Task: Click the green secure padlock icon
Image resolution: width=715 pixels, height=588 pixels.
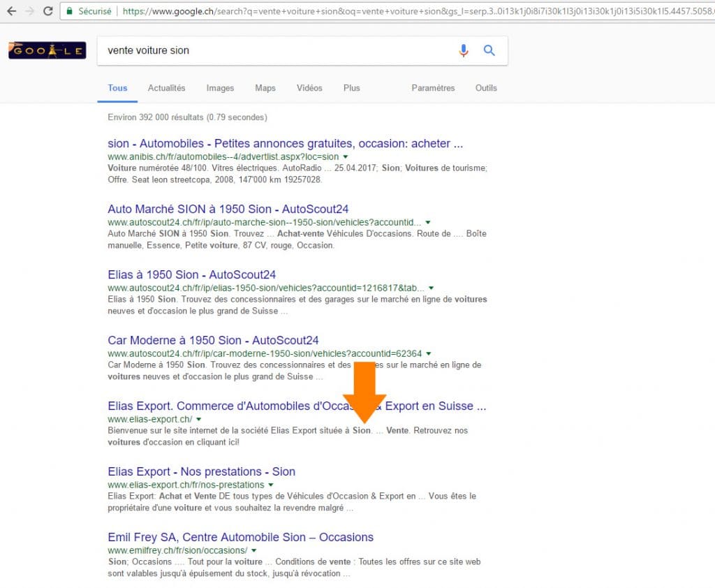Action: (x=69, y=11)
